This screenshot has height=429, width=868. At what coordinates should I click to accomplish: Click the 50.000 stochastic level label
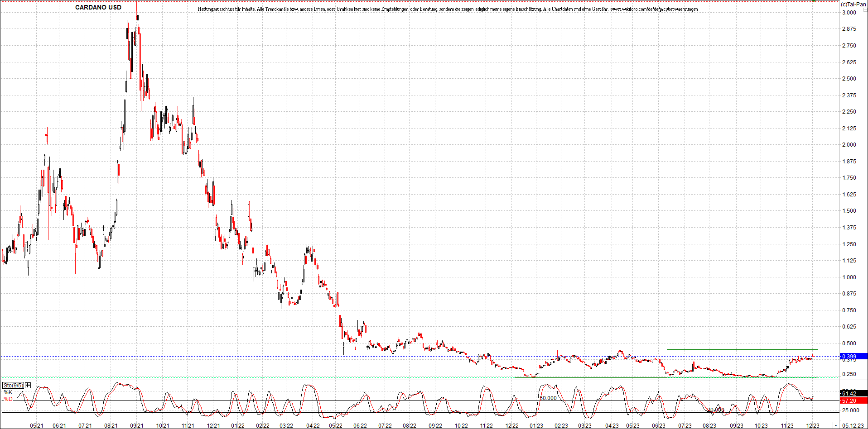(x=548, y=398)
